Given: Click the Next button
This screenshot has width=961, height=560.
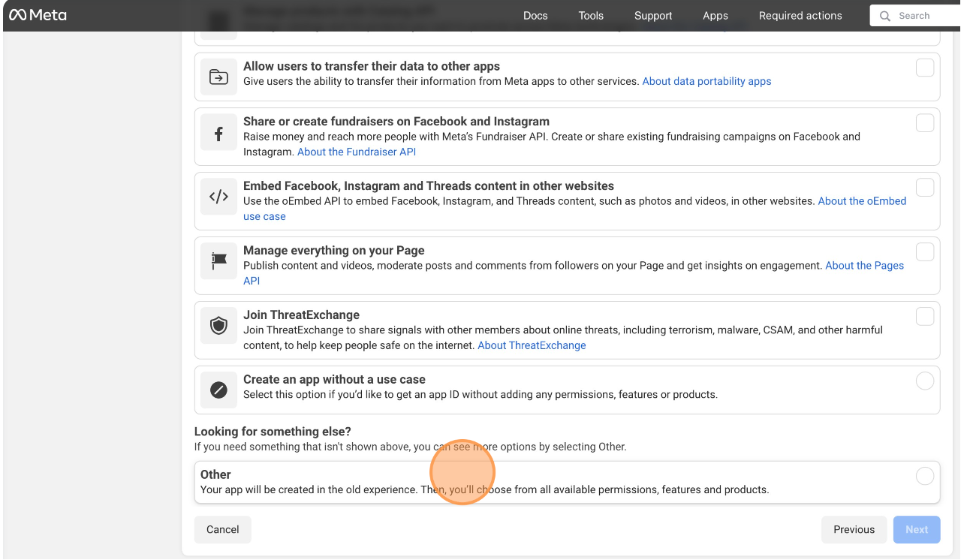Looking at the screenshot, I should (917, 529).
